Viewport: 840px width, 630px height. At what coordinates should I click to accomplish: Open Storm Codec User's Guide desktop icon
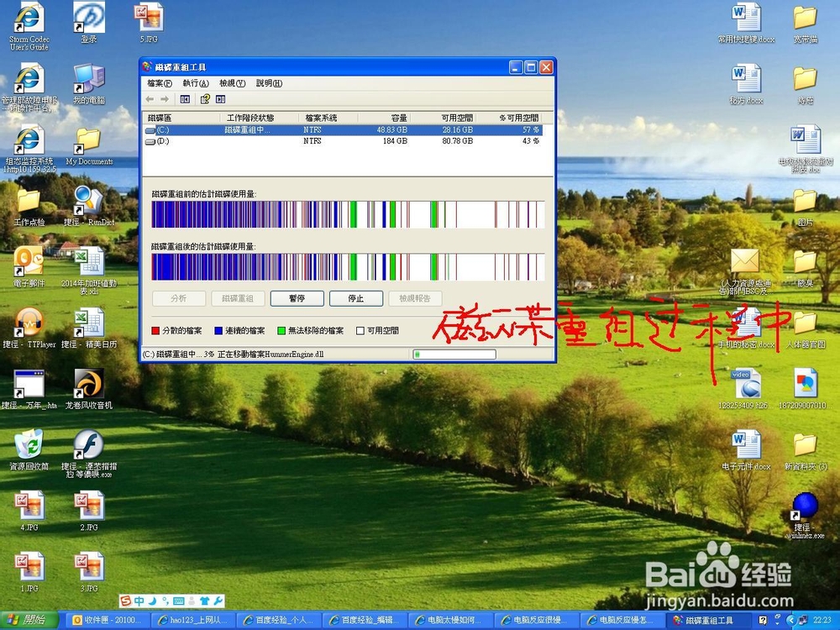29,26
